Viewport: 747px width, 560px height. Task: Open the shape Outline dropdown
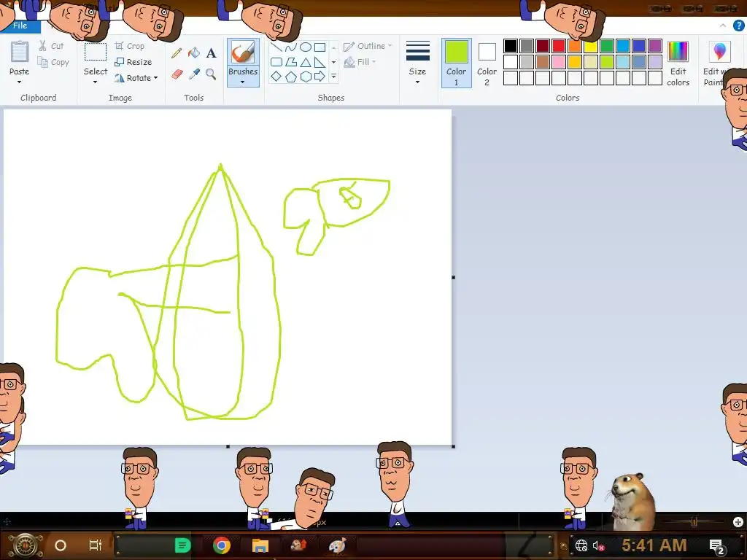[x=368, y=46]
